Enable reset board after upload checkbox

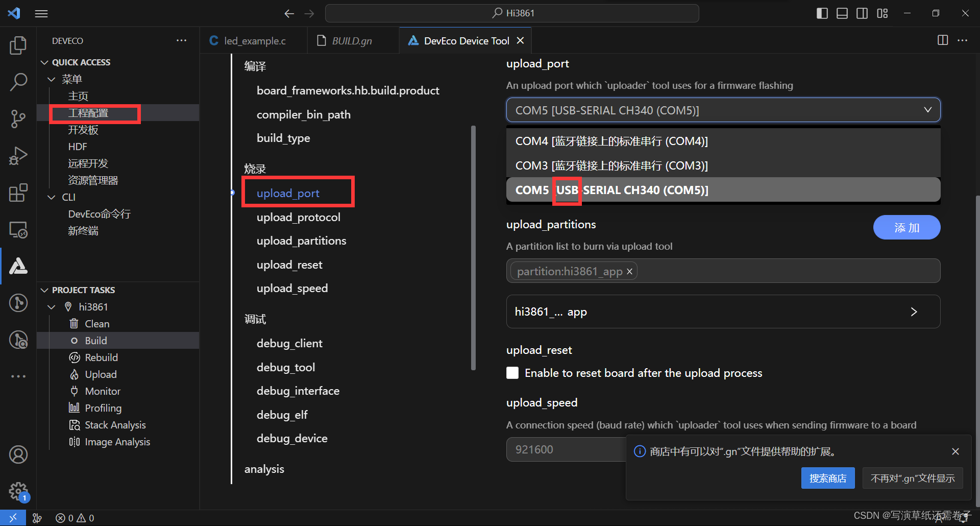(x=512, y=373)
